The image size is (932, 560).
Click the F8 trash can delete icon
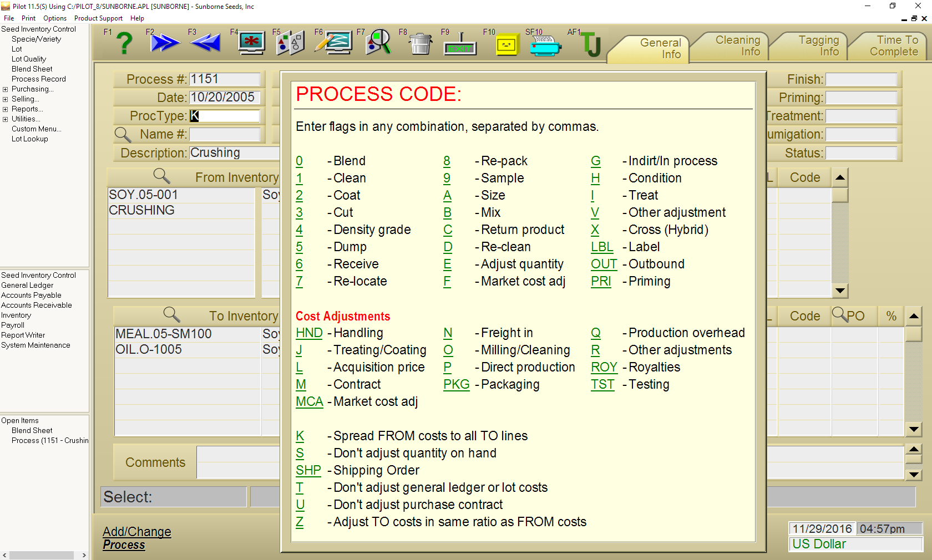tap(421, 44)
